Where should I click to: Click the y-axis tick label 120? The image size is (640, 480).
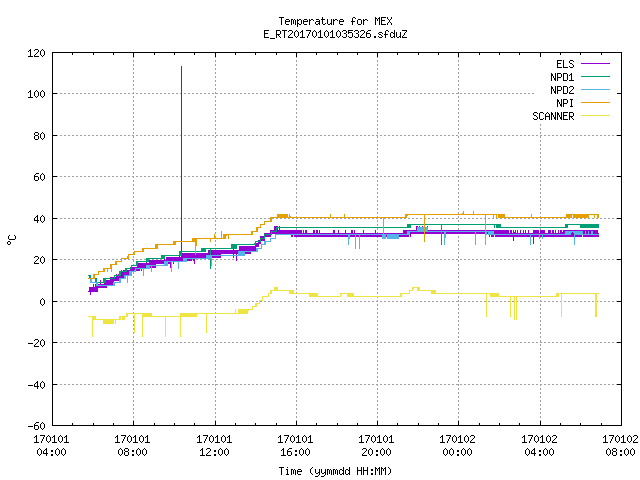[x=36, y=53]
